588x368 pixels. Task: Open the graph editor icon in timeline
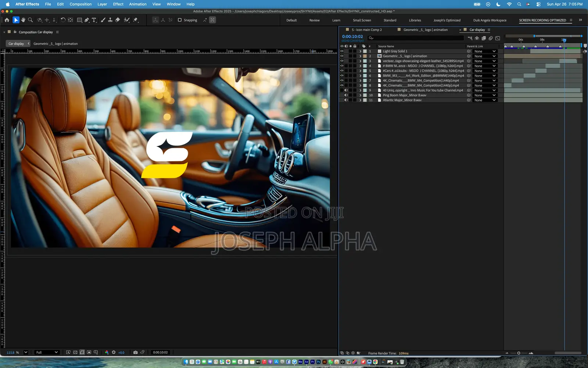pos(498,38)
